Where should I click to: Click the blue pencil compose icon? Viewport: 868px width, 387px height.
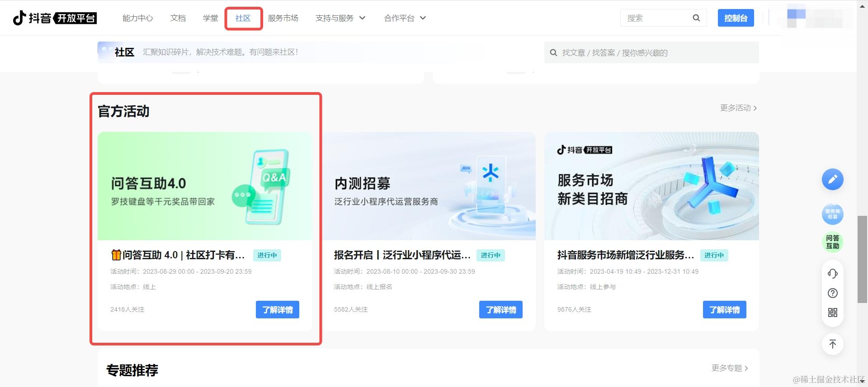(x=832, y=180)
